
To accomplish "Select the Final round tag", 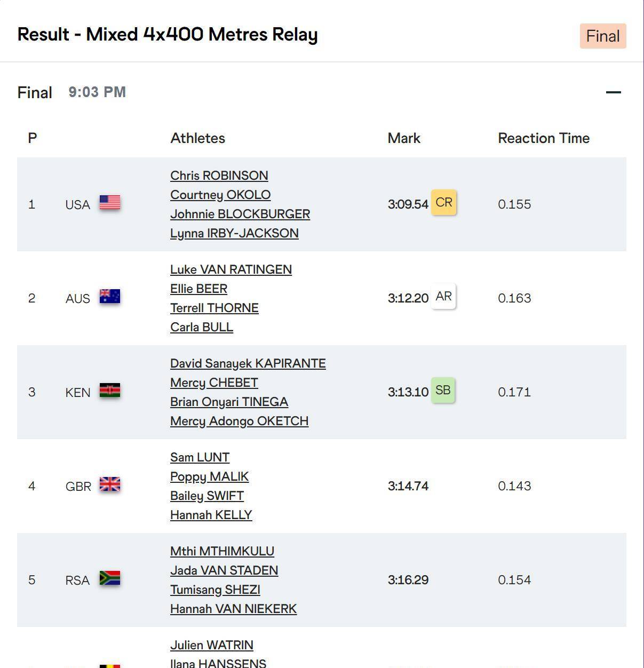I will 602,36.
